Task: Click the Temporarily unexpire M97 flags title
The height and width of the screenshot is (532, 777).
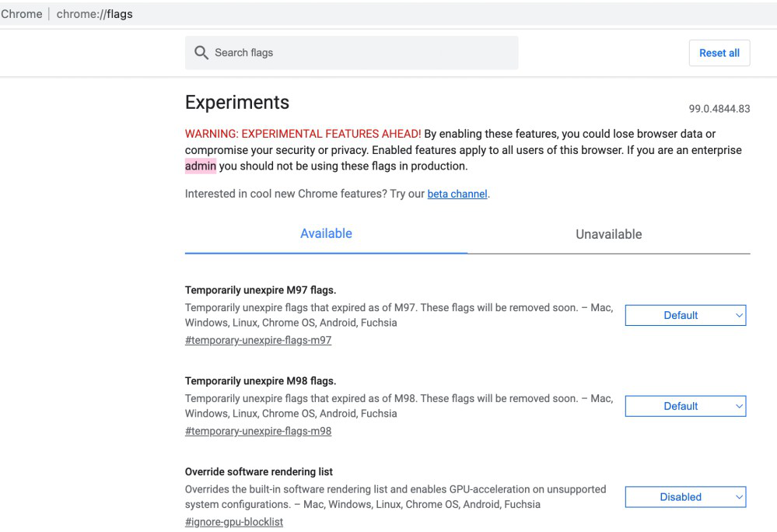Action: 261,290
